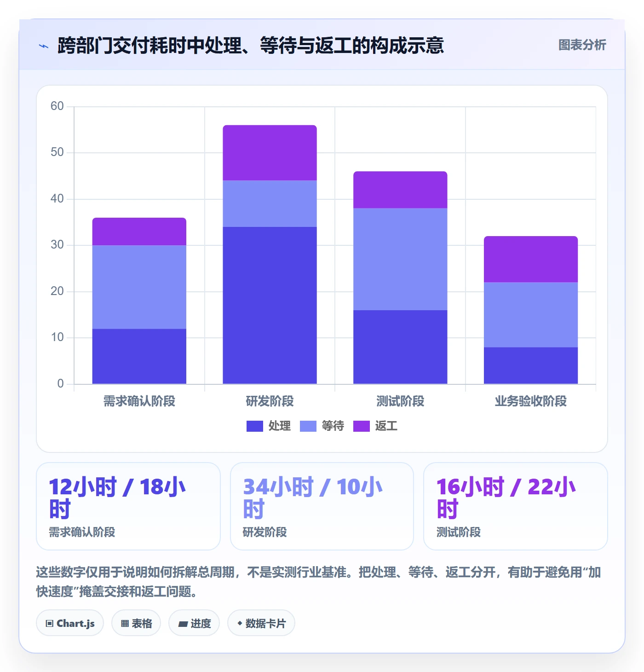This screenshot has height=672, width=644.
Task: Click the chart title 跨部门交付耗时中处理、等待与返工的构成示意
Action: [251, 46]
